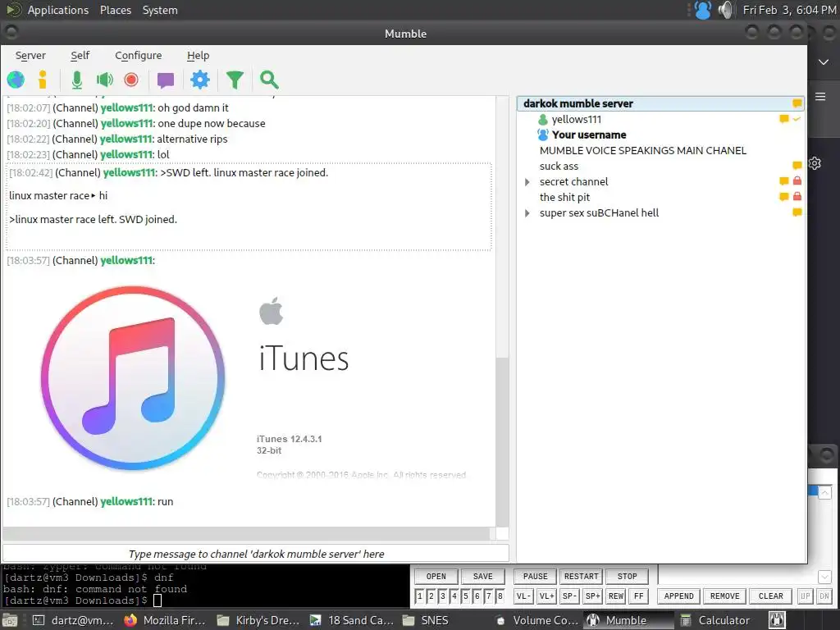Click red lock icon on secret channel

click(x=797, y=181)
